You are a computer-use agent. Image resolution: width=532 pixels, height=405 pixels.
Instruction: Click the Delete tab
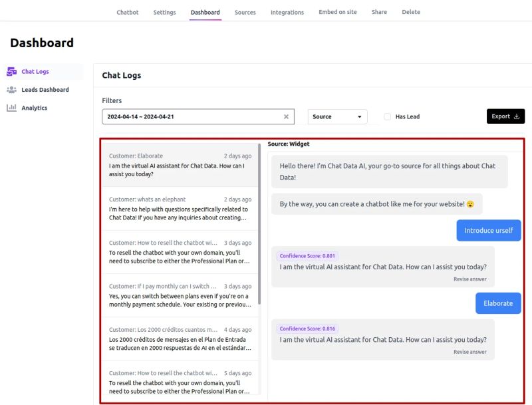pyautogui.click(x=411, y=12)
